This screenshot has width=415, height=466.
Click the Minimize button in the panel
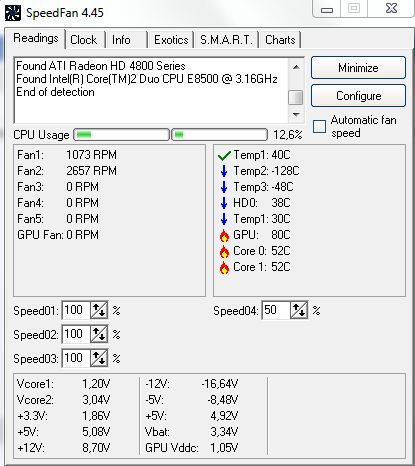pyautogui.click(x=358, y=68)
